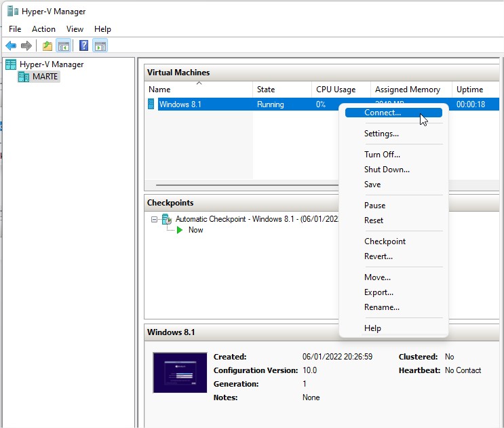The height and width of the screenshot is (428, 504).
Task: Click the Automatic Checkpoint icon
Action: [167, 219]
